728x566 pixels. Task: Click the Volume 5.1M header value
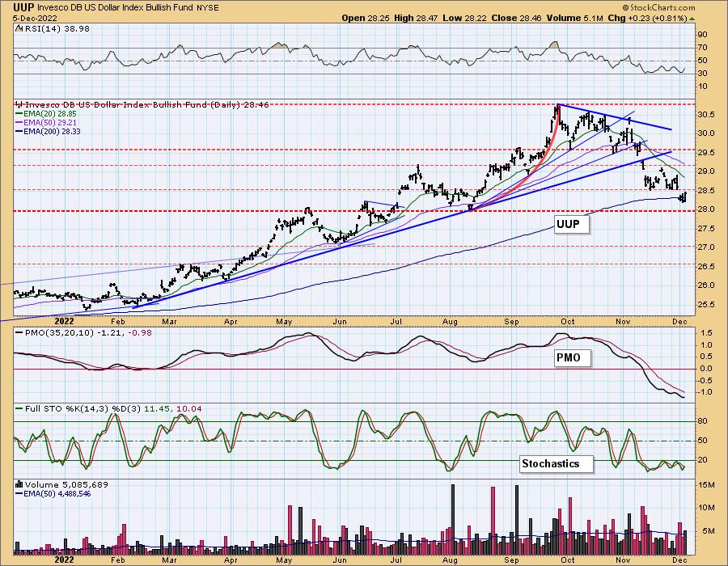click(x=575, y=18)
